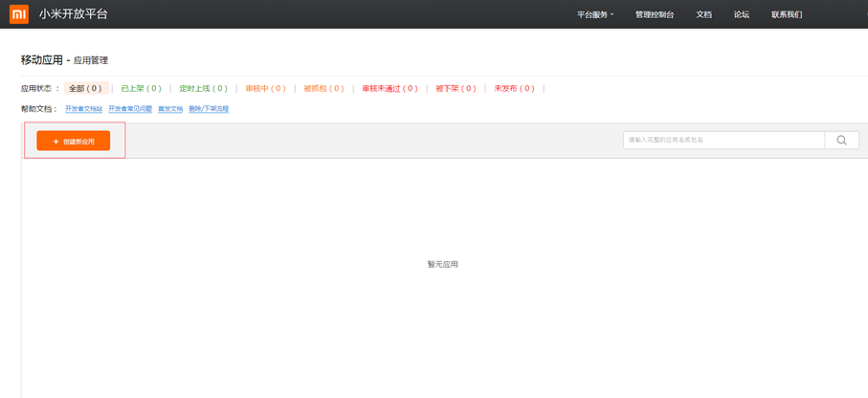Expand the 平台服务 dropdown menu

595,14
